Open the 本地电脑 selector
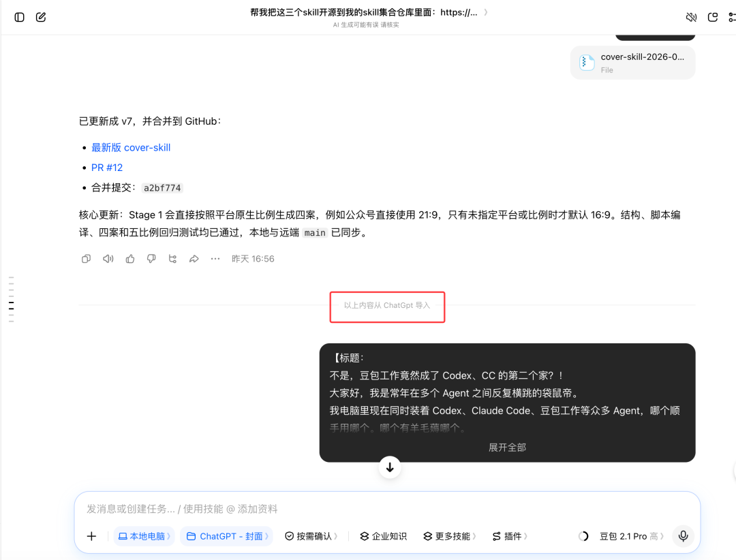Screen dimensions: 736x560 (x=144, y=536)
